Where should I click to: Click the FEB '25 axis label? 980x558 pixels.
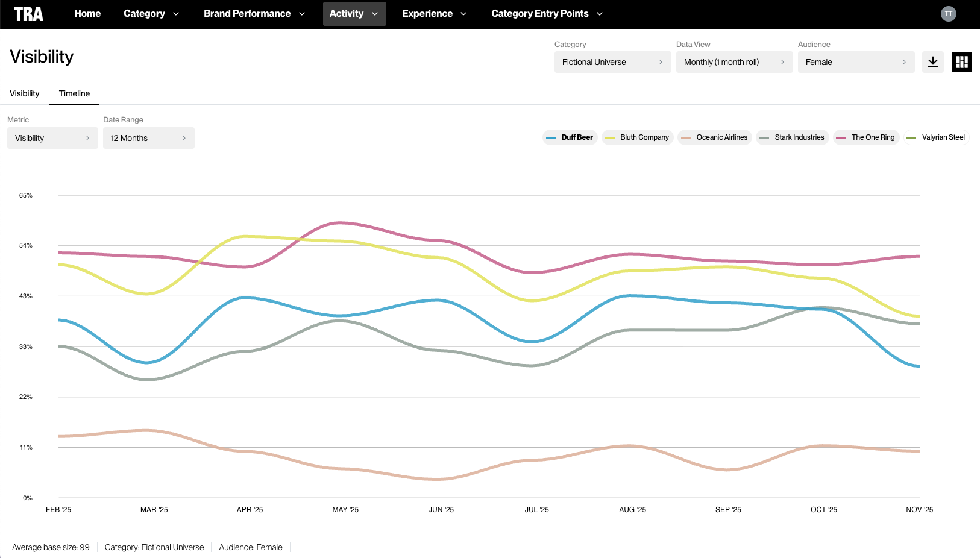click(x=58, y=510)
